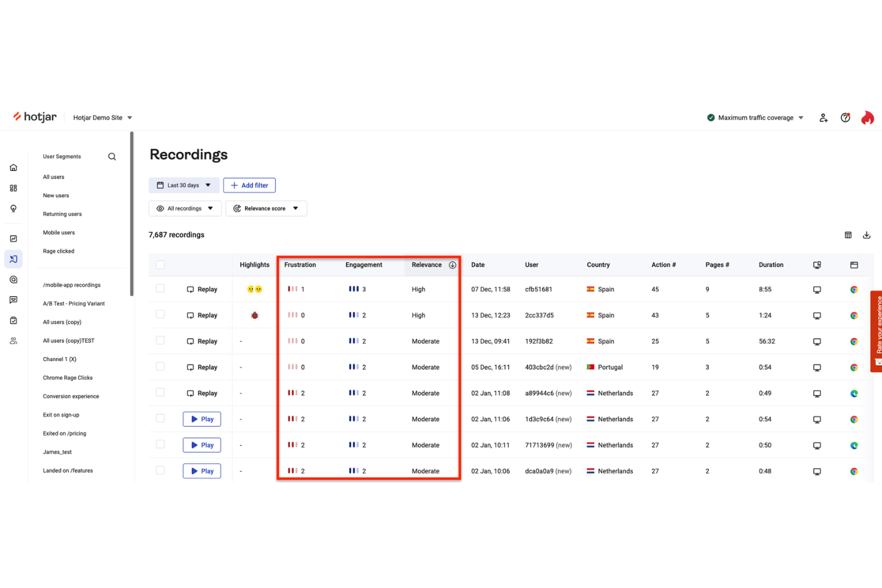Open the help question mark icon
This screenshot has height=588, width=882.
(x=845, y=118)
